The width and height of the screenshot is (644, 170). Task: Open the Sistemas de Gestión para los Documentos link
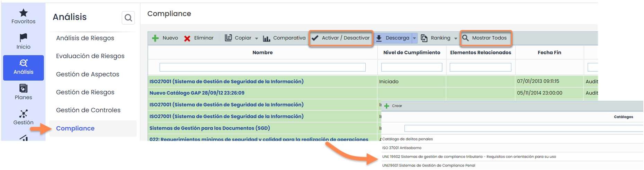209,128
